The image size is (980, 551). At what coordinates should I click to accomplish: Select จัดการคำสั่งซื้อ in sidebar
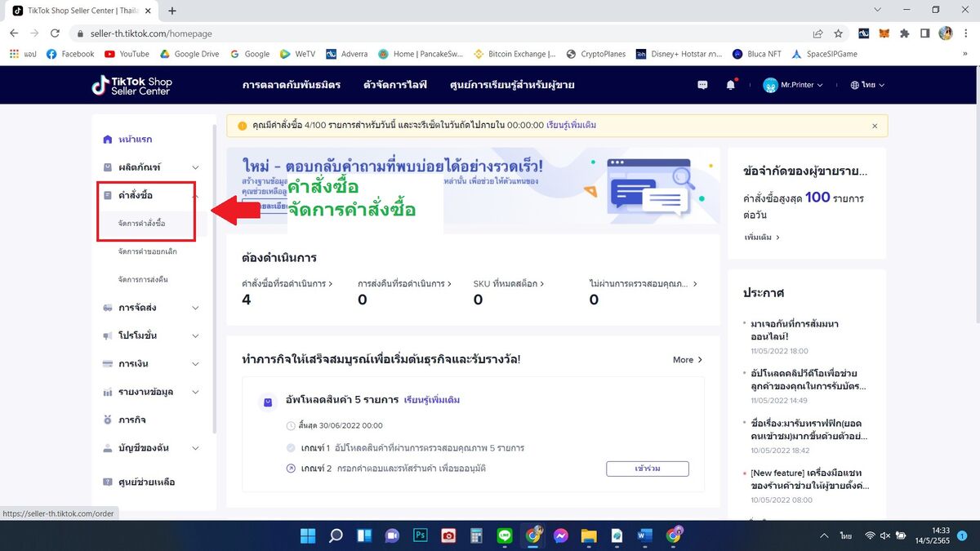141,224
